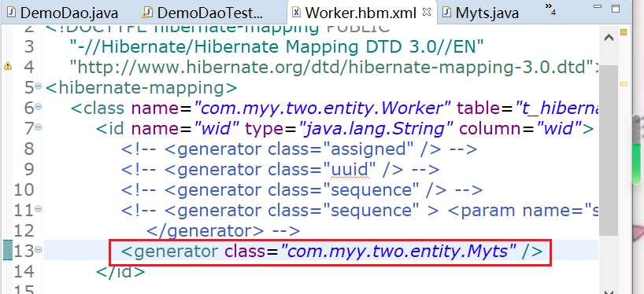The height and width of the screenshot is (294, 644).
Task: Select the Worker.hbm.xml tab
Action: click(361, 13)
